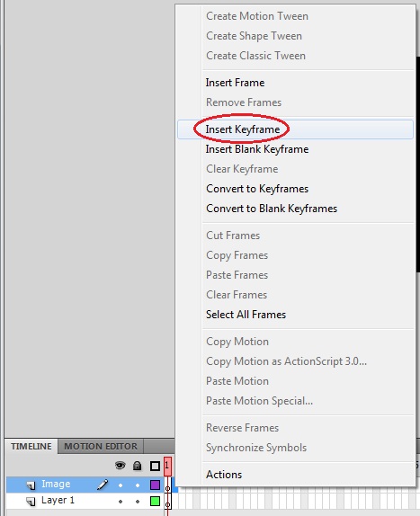Click the eye icon in the timeline header
The width and height of the screenshot is (420, 516).
121,466
